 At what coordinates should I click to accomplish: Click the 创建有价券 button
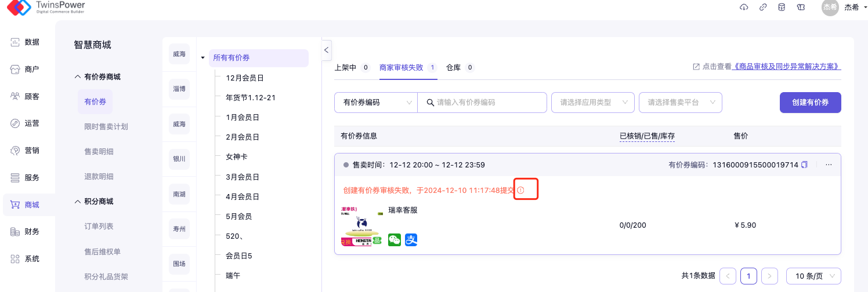810,103
